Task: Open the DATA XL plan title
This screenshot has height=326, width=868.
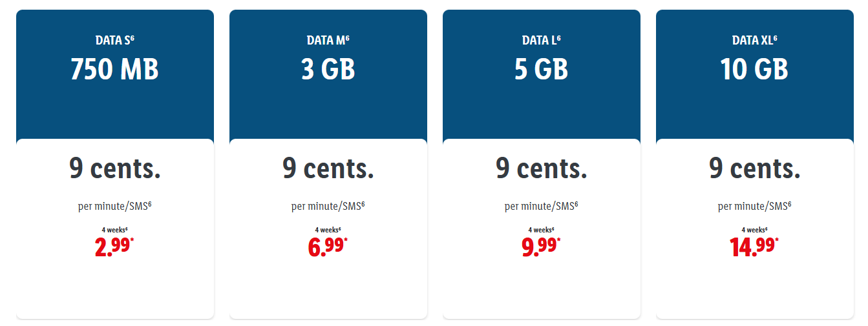Action: coord(754,40)
